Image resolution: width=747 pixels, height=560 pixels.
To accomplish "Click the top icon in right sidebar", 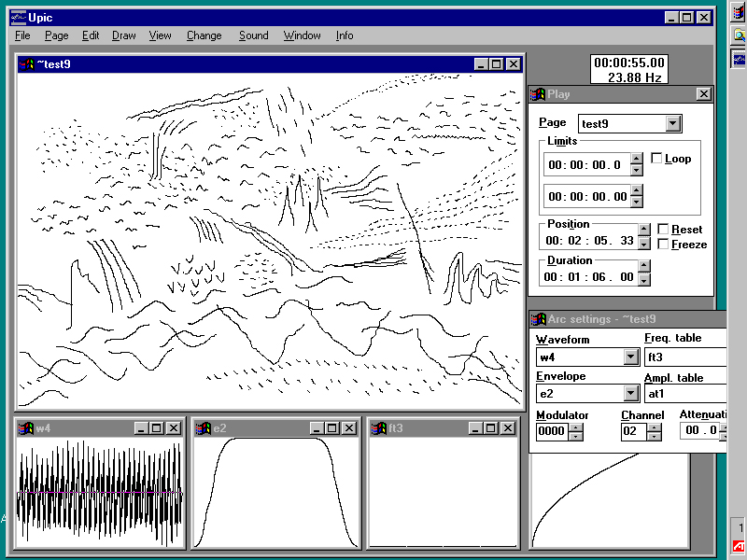I will coord(739,12).
